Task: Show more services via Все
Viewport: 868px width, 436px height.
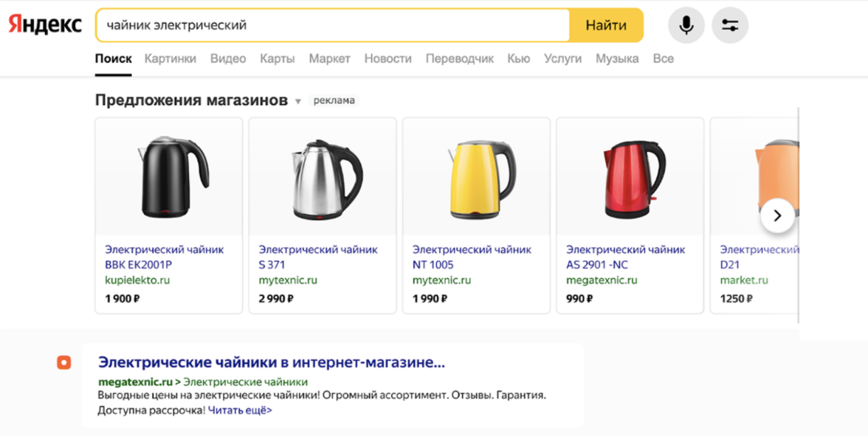Action: point(663,59)
